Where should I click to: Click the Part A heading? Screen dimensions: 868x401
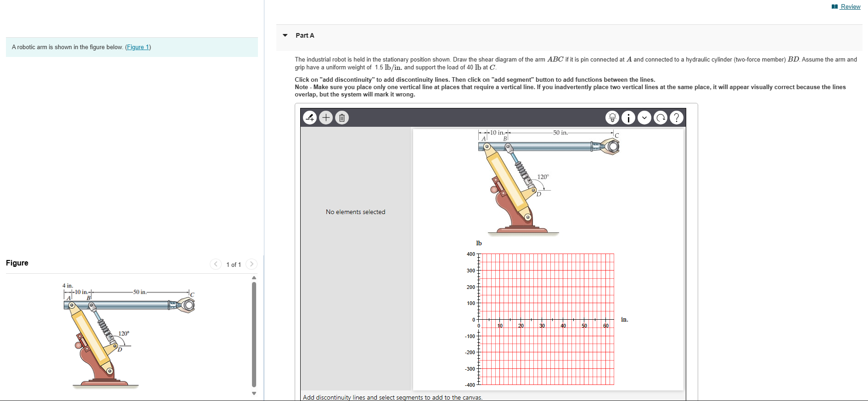click(x=305, y=35)
